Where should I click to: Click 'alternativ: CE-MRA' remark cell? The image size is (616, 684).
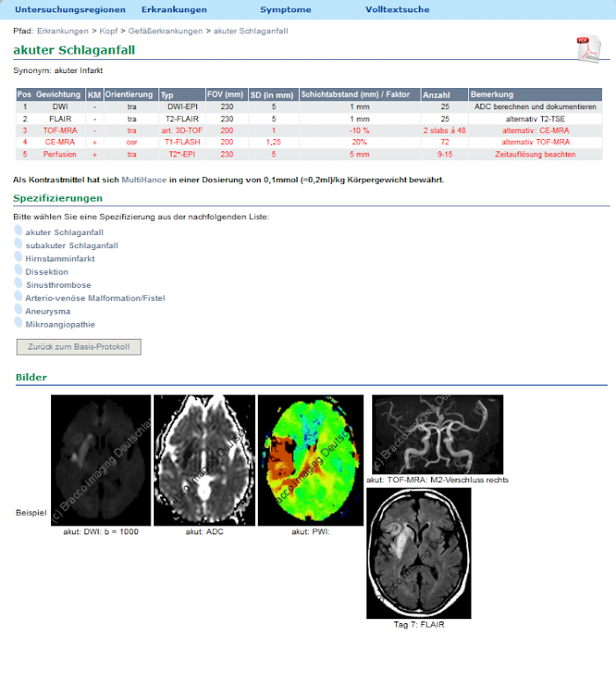[535, 130]
